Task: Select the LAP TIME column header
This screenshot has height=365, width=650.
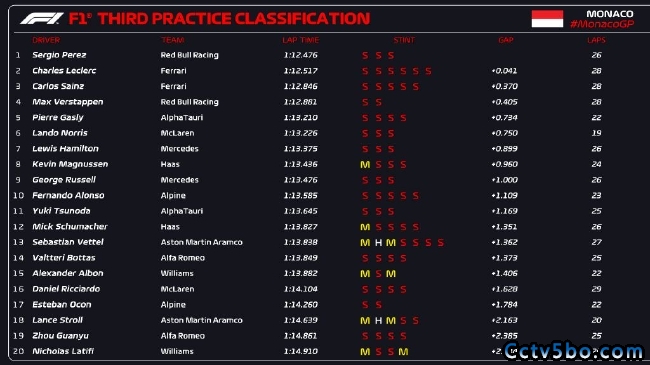Action: pyautogui.click(x=301, y=40)
